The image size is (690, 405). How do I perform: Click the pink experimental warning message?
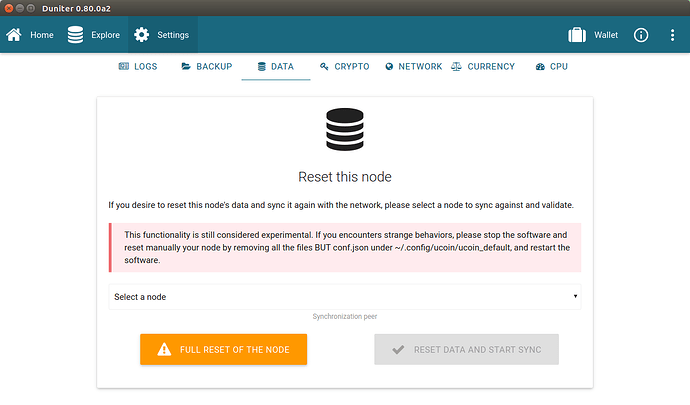[345, 247]
